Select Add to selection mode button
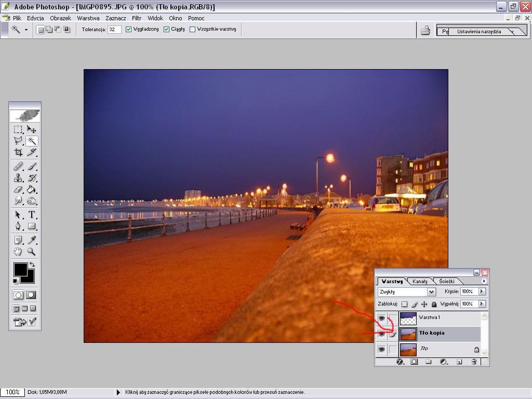Screen dimensions: 532x399 pos(49,30)
